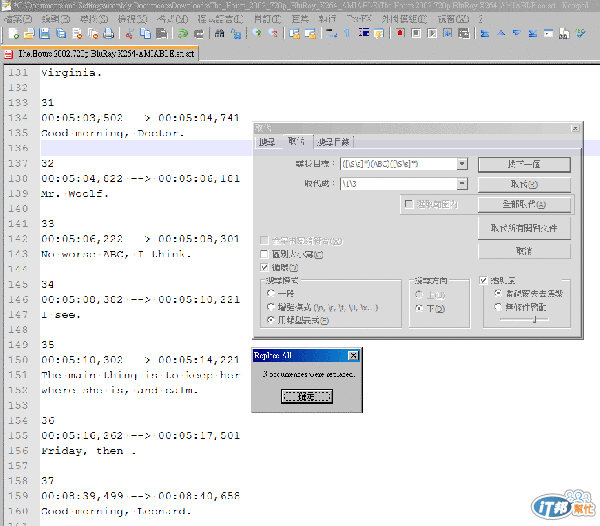The width and height of the screenshot is (600, 526).
Task: Click the text line 'Mr. Woolf.'
Action: [x=75, y=194]
